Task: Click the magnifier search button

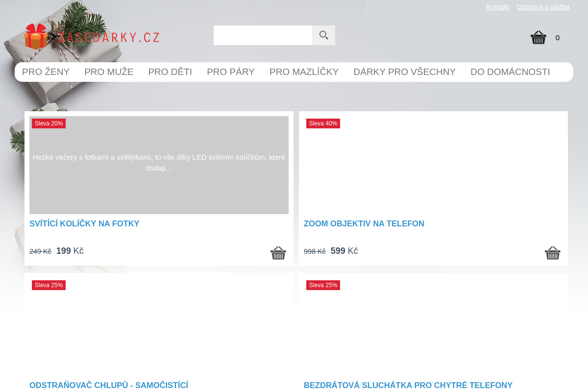Action: pos(323,35)
